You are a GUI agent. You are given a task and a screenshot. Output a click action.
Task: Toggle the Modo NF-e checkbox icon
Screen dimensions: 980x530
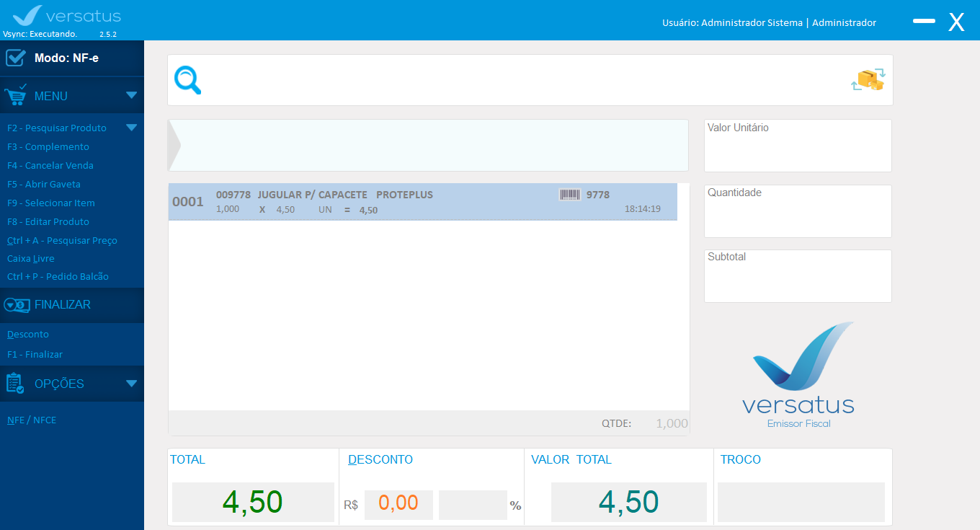[x=16, y=58]
